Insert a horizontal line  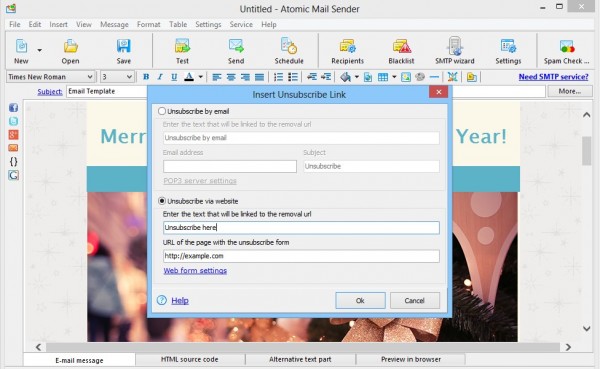(434, 77)
